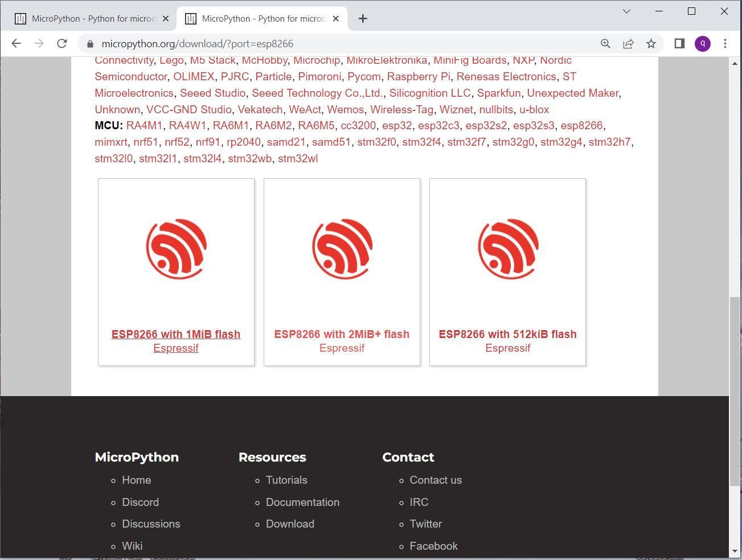Open the Tutorials link

286,480
